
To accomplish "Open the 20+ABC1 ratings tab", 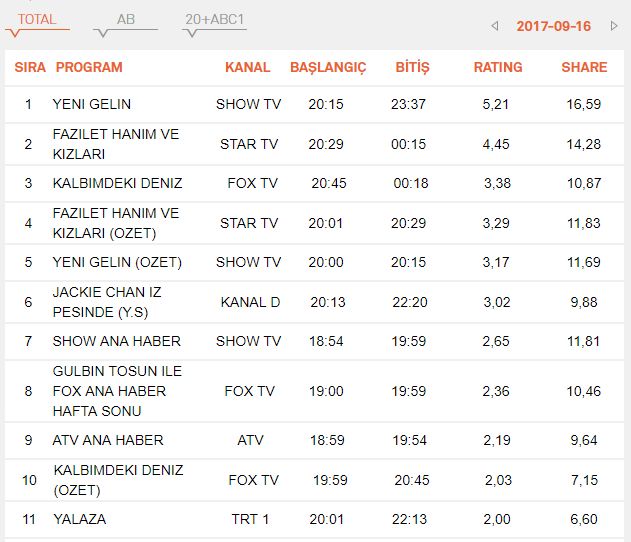I will 214,19.
